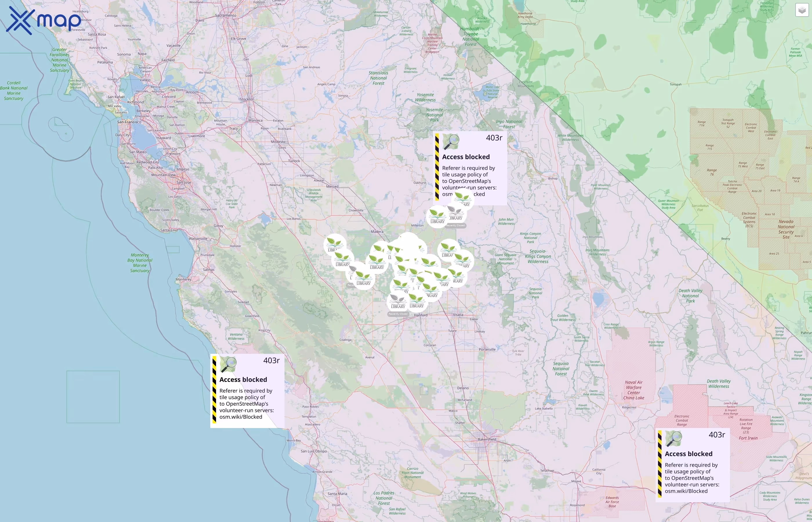
Task: Click the San Francisco city label
Action: coord(129,122)
